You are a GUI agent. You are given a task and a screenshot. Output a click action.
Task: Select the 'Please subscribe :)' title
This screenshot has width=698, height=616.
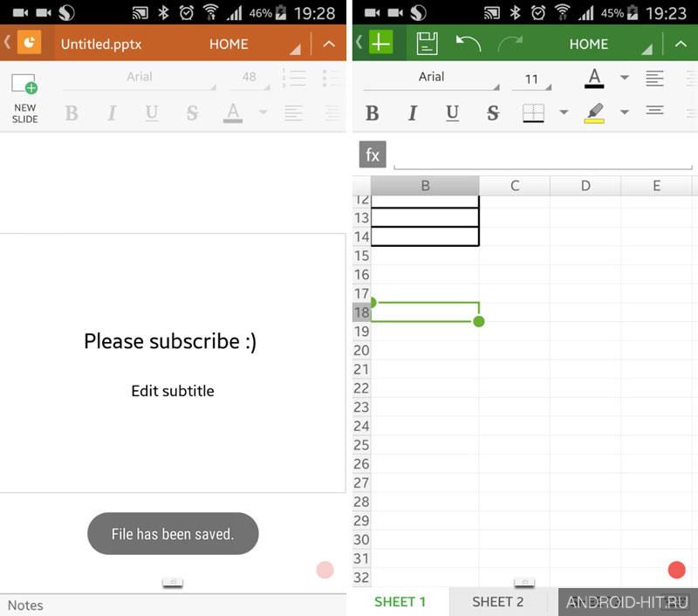pyautogui.click(x=170, y=342)
